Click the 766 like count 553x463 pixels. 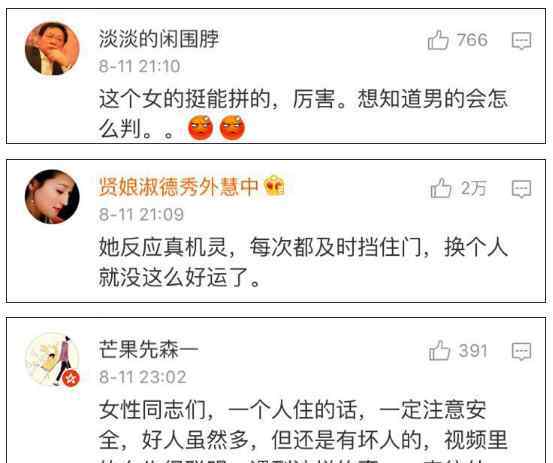(x=472, y=40)
